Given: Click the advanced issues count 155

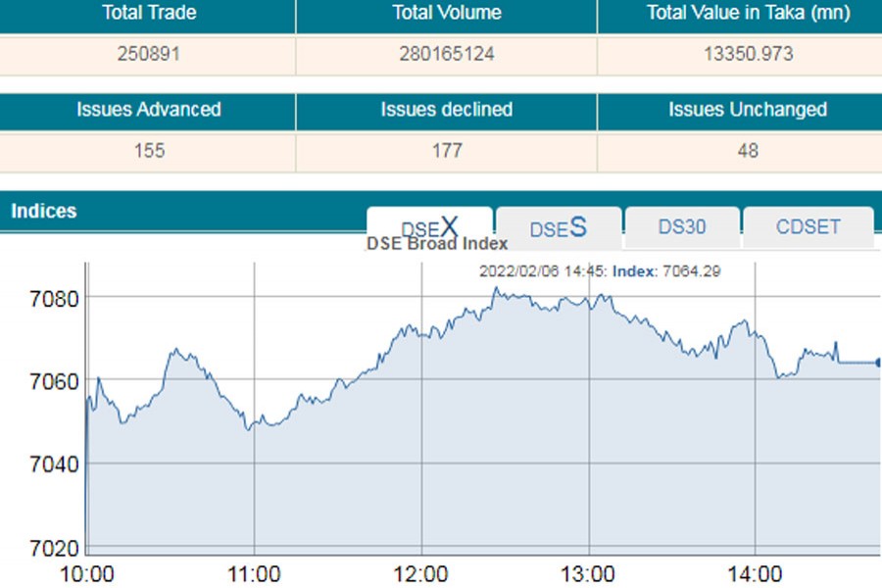Looking at the screenshot, I should [x=148, y=151].
